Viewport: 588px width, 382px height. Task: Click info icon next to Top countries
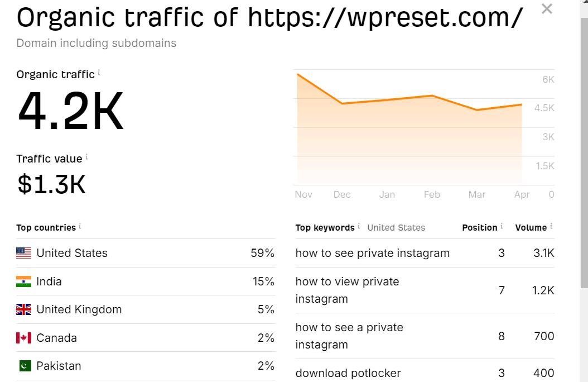[80, 226]
